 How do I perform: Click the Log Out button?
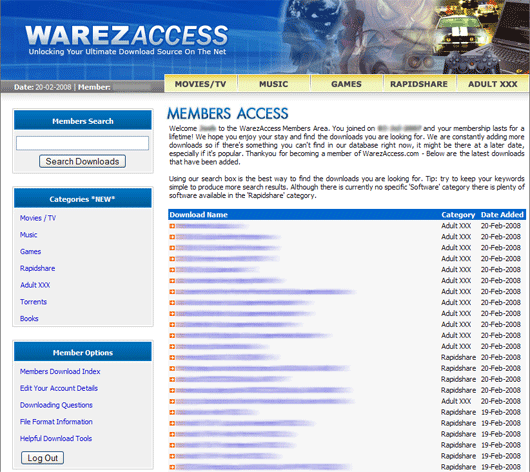[43, 458]
